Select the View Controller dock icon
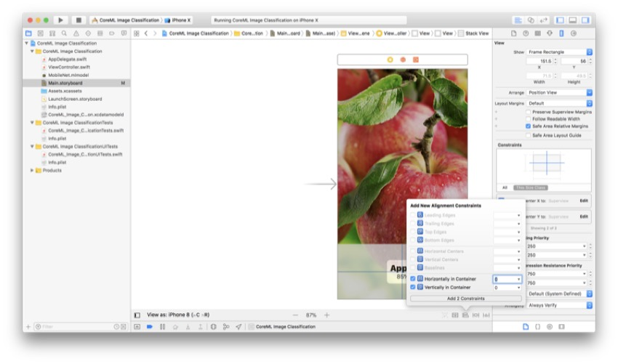Viewport: 618px width, 364px height. click(x=390, y=60)
